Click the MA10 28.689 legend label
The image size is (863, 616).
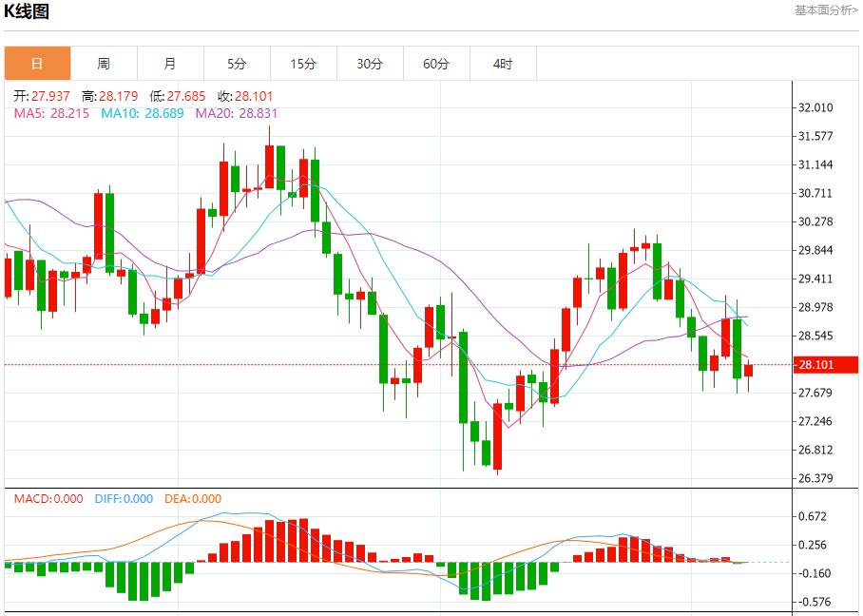coord(143,114)
